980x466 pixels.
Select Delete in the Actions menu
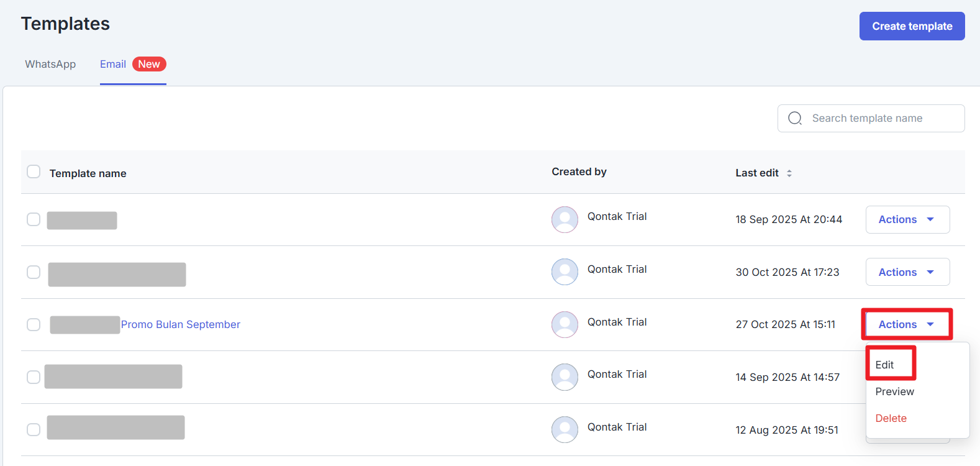click(x=891, y=418)
